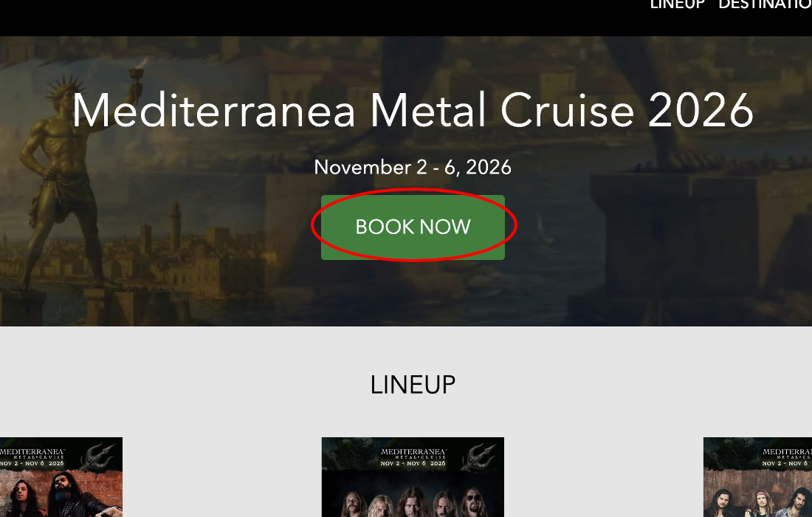Click the MEDITERRANEA logo text on left poster

[x=32, y=450]
